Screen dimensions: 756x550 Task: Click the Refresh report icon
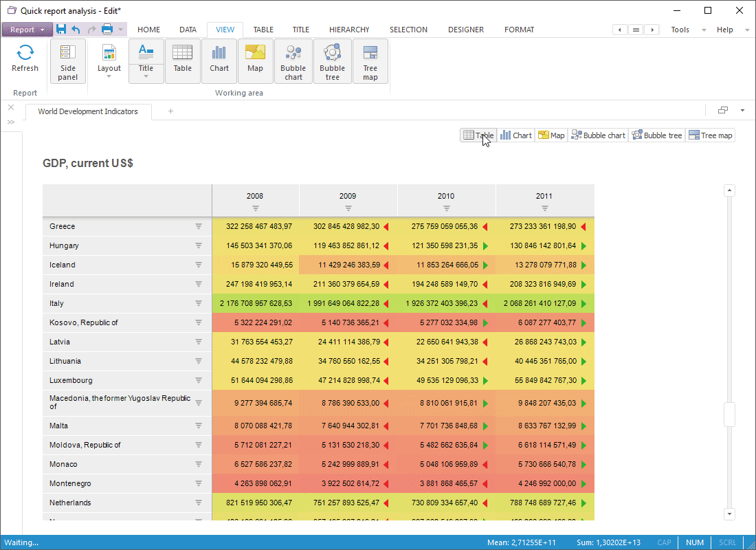[25, 54]
